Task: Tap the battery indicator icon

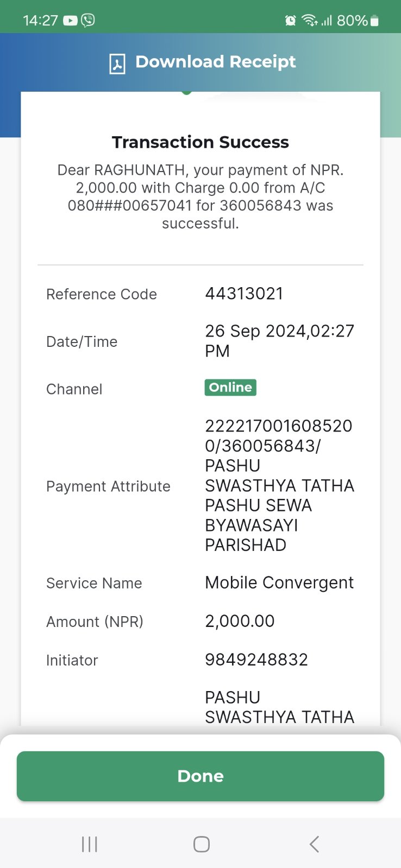Action: tap(374, 21)
